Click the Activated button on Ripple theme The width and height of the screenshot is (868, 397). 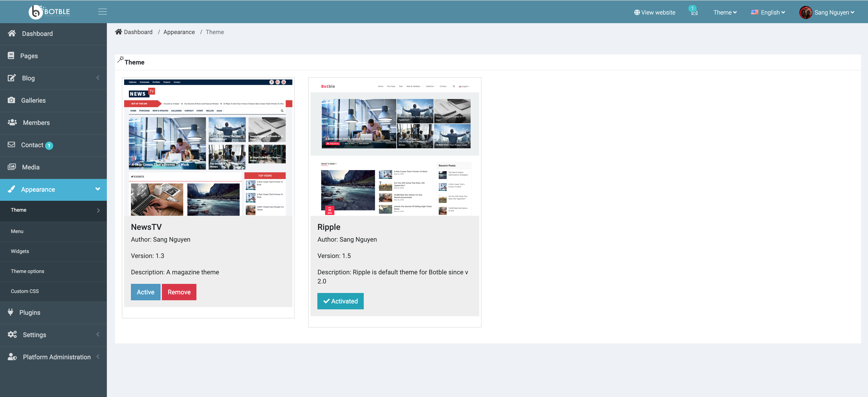(340, 301)
